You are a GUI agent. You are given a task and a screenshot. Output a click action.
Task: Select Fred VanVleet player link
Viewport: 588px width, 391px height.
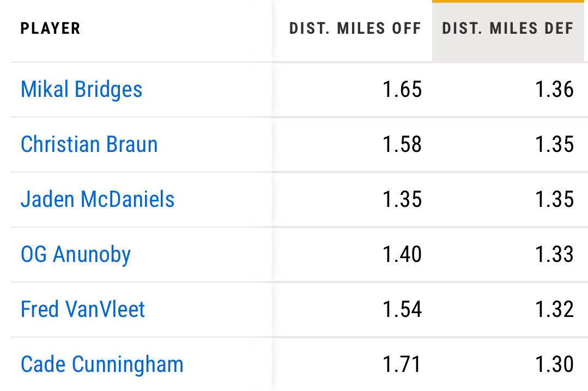pos(83,309)
